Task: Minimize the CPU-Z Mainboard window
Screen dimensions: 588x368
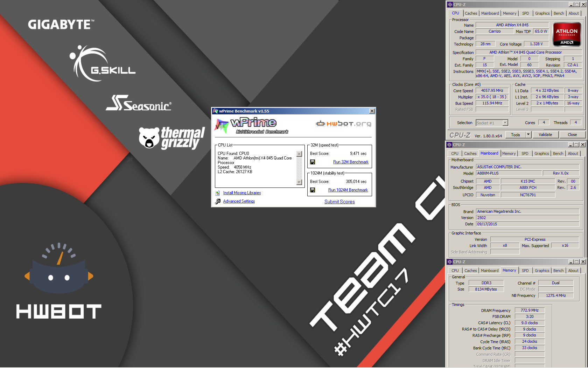Action: point(570,145)
